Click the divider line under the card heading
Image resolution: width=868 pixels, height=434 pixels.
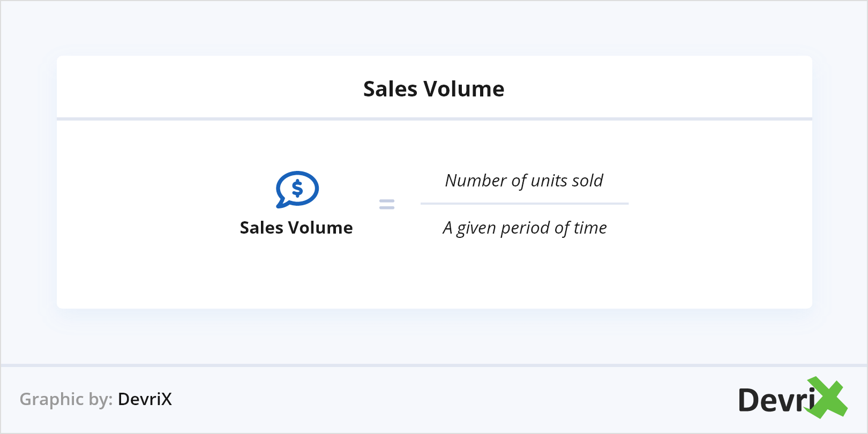point(434,118)
